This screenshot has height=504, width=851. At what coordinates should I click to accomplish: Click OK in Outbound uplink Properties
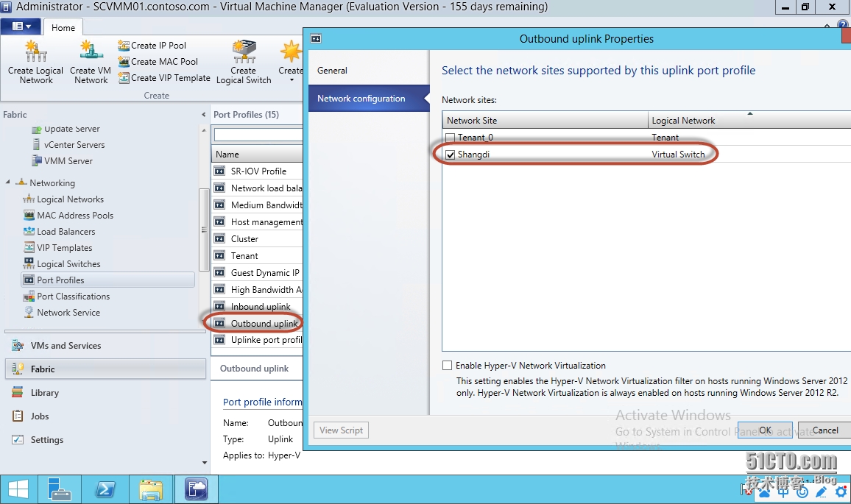pyautogui.click(x=765, y=430)
